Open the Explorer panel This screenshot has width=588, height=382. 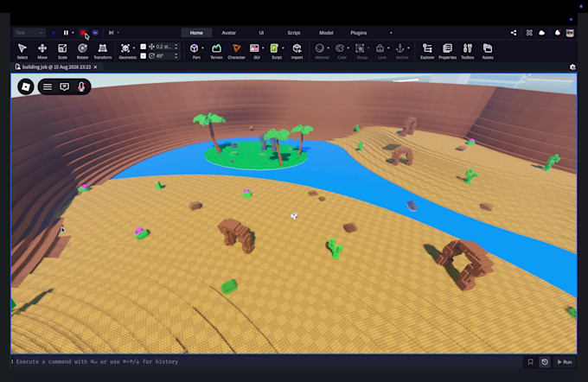[427, 51]
